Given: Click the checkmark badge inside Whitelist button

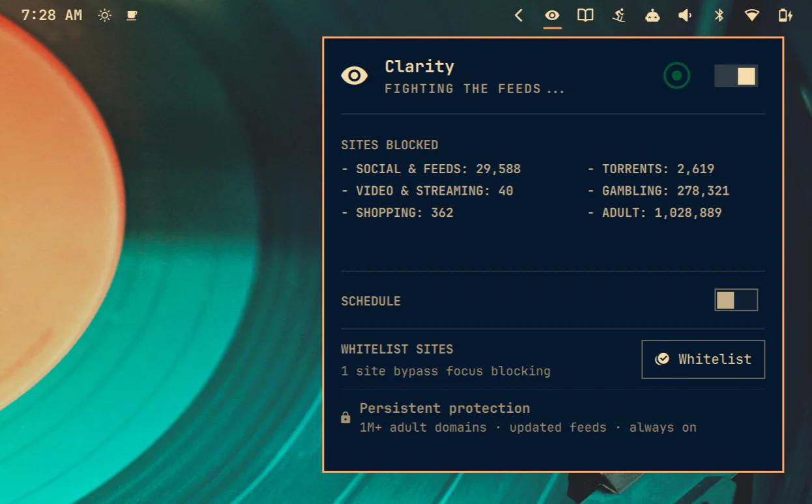Looking at the screenshot, I should coord(662,359).
